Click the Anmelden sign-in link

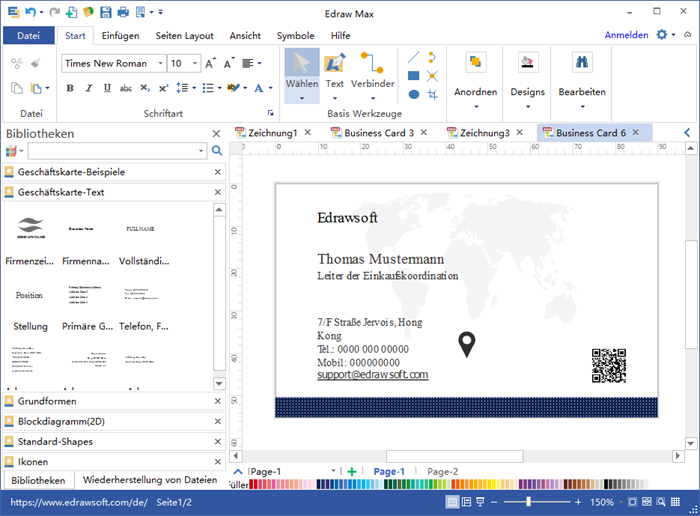point(626,35)
